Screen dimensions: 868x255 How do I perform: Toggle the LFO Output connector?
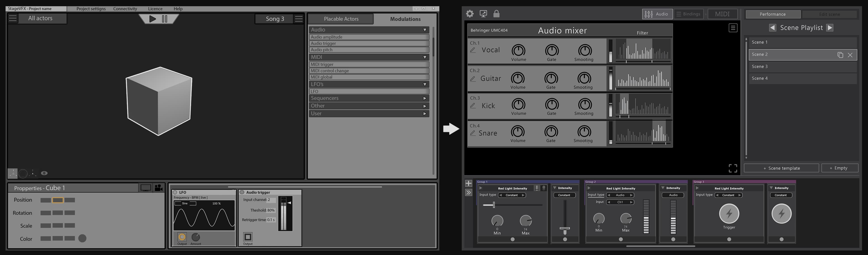(x=182, y=237)
